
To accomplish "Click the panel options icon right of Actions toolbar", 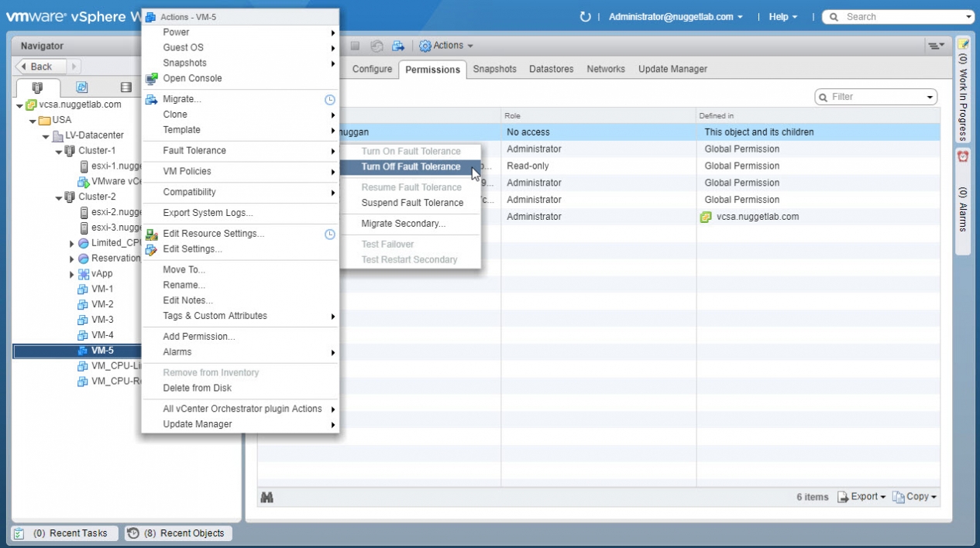I will [x=936, y=46].
